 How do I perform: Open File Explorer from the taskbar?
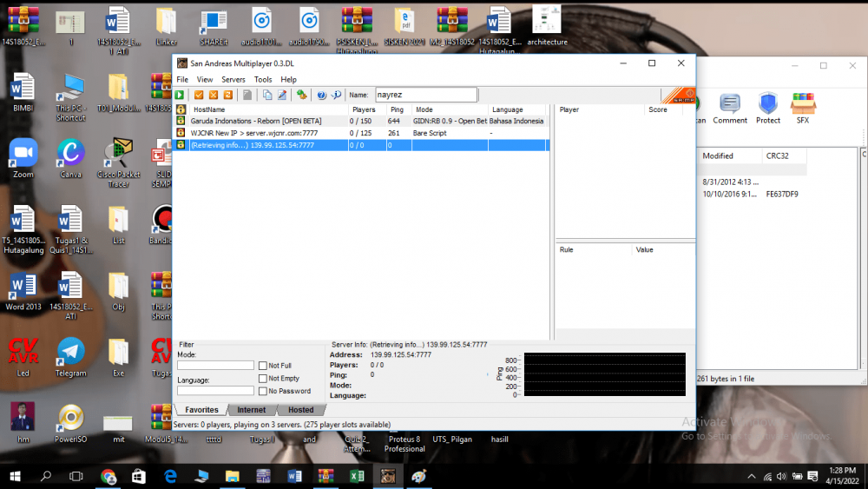(x=233, y=476)
